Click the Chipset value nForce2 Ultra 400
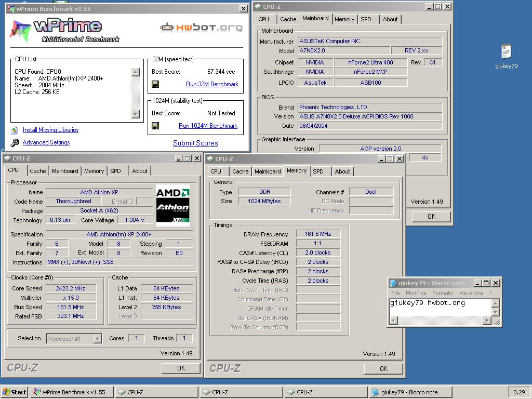532x399 pixels. [x=370, y=62]
